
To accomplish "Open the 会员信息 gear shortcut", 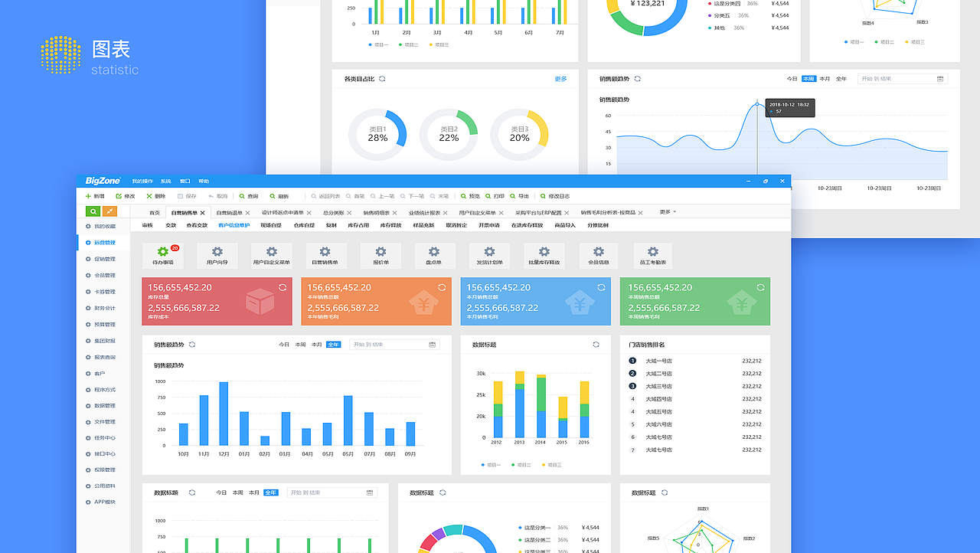I will [x=599, y=256].
